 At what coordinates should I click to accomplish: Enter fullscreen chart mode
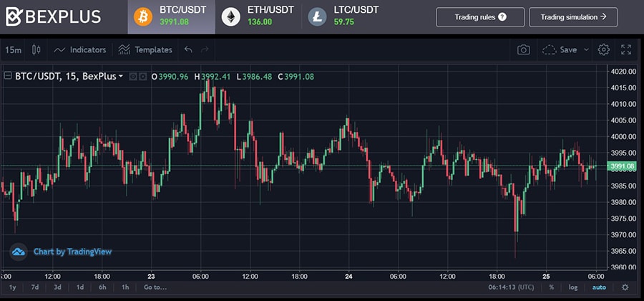point(626,50)
